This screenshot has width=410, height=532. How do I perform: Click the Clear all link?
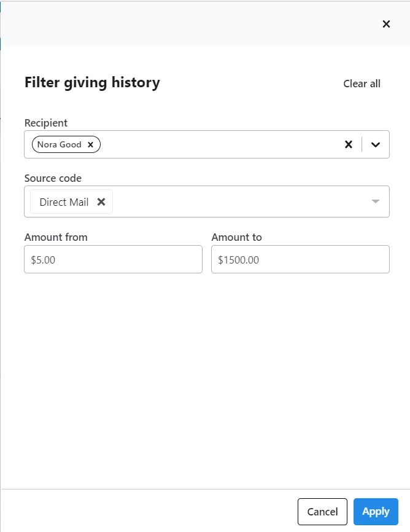pos(362,84)
